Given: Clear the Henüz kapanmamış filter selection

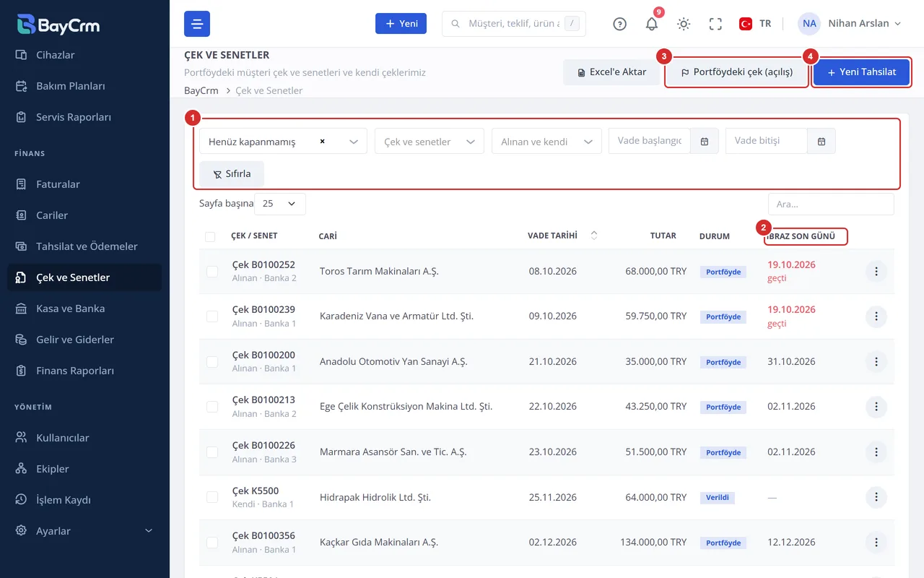Looking at the screenshot, I should point(322,142).
